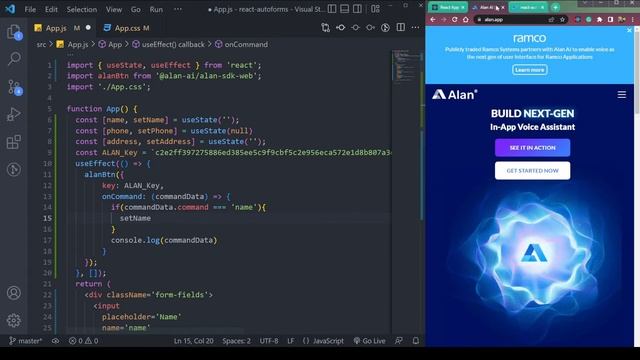
Task: Click the Ln 15, Col 20 status entry
Action: point(193,341)
